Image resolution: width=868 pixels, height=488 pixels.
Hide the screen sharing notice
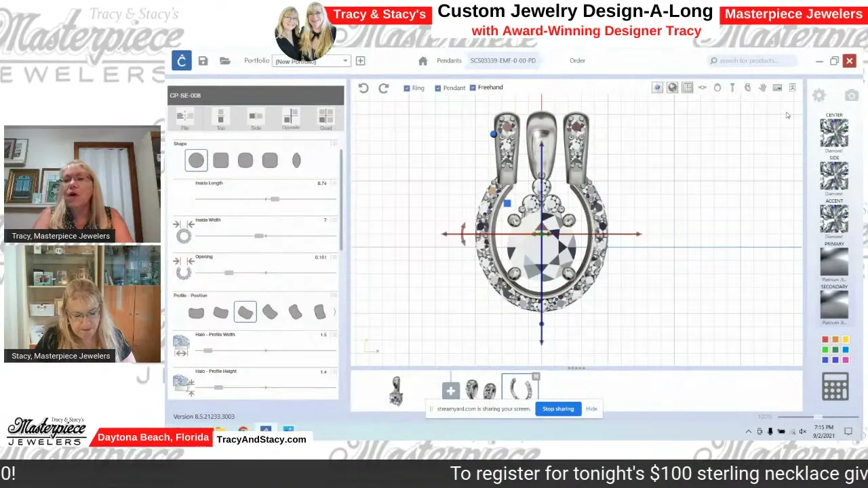(591, 409)
